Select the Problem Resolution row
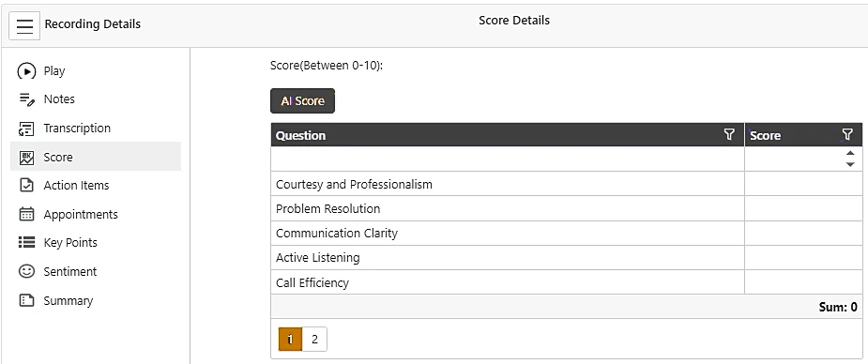 tap(566, 208)
